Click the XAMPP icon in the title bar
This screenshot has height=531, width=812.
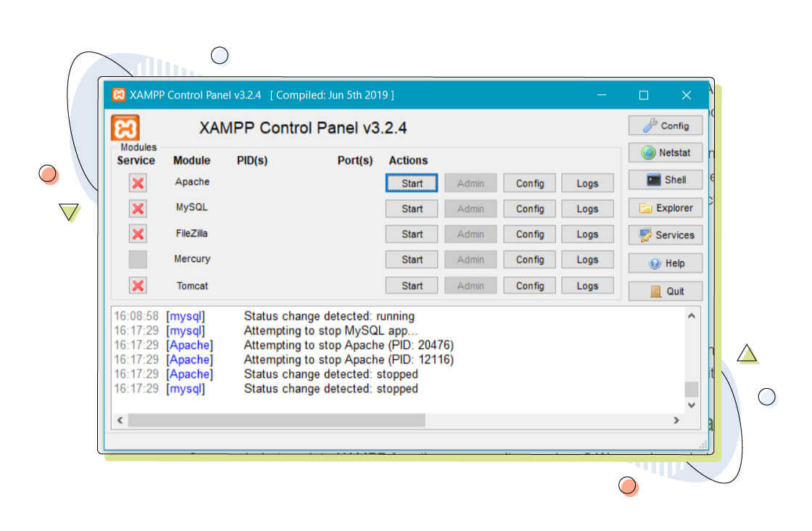pos(119,94)
